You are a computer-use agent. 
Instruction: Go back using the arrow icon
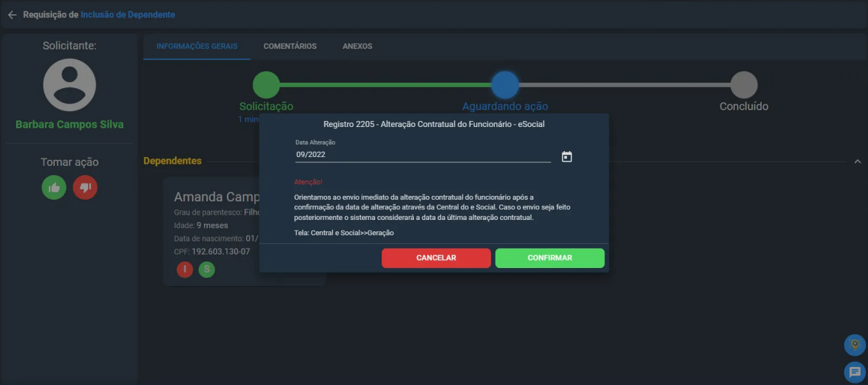12,15
